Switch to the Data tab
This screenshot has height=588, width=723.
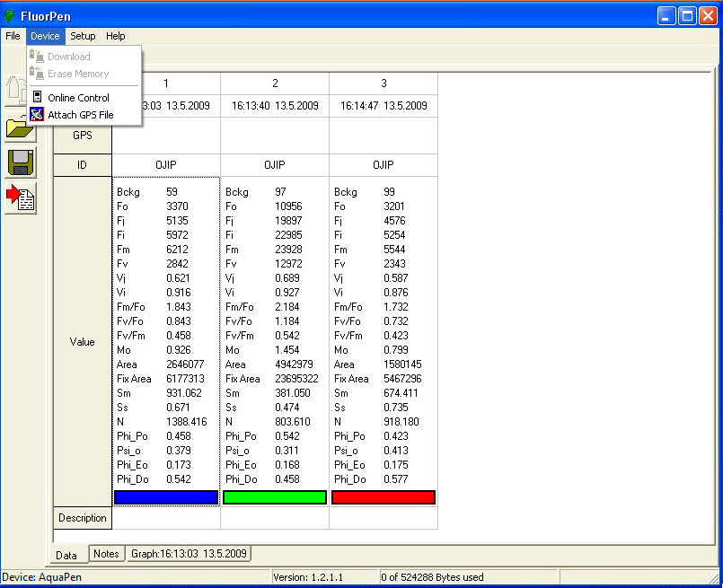66,556
